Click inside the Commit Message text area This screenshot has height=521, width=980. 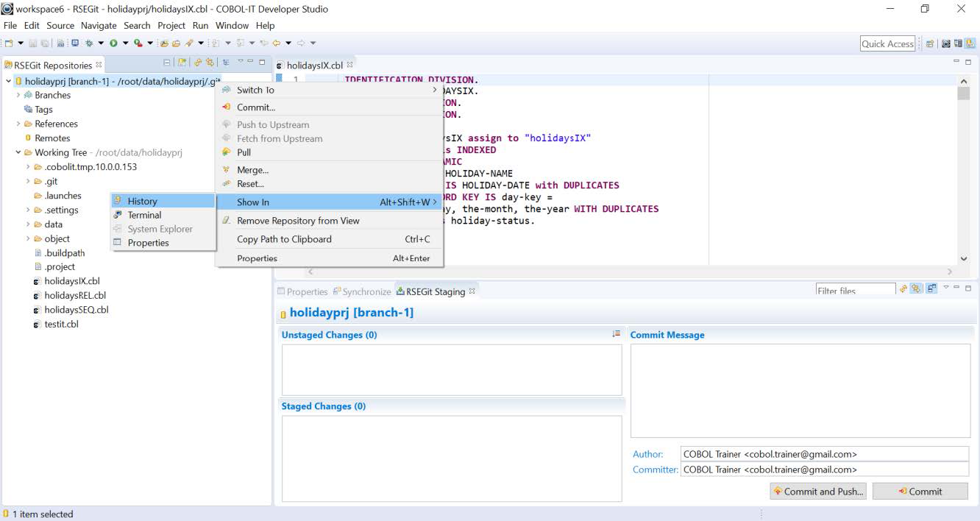click(x=800, y=390)
